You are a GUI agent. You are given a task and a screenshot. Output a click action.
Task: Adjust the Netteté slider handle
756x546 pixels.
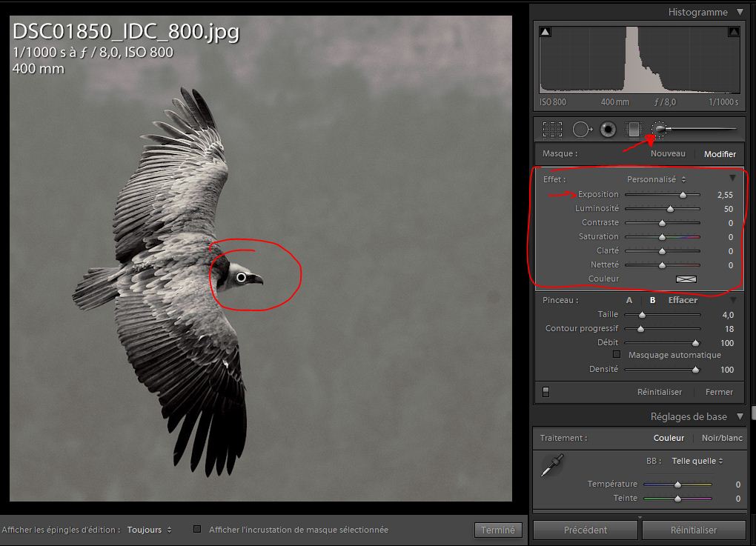(662, 264)
